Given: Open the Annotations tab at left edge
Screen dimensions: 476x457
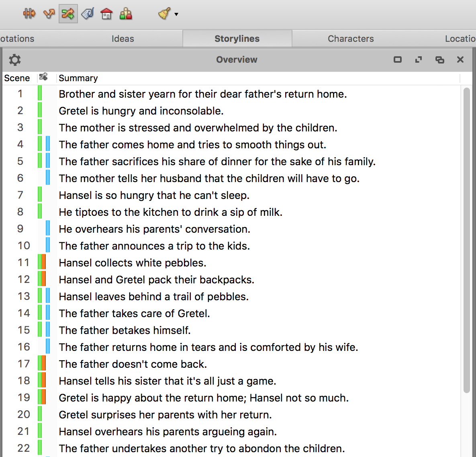Looking at the screenshot, I should [x=17, y=39].
